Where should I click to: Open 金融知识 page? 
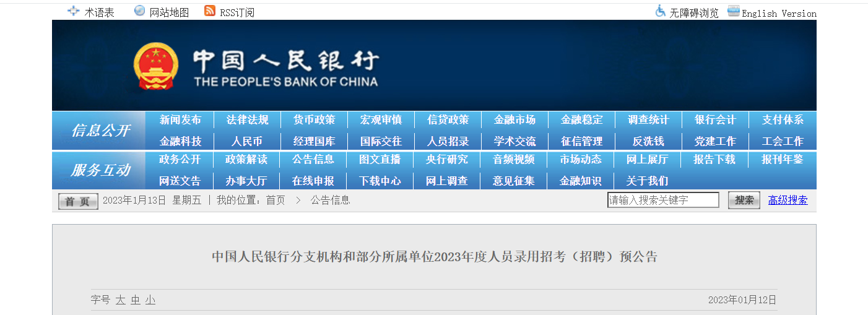click(581, 181)
